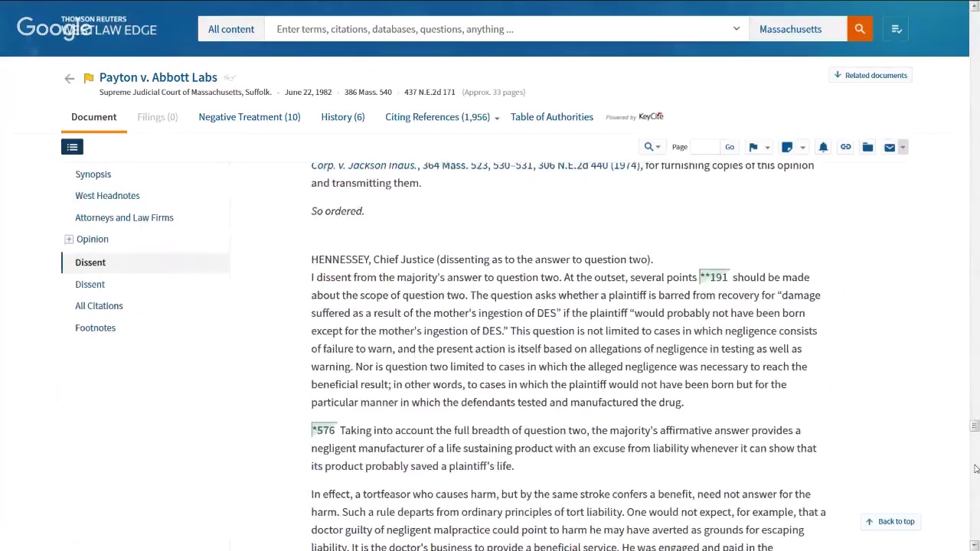Jump to Synopsis in the outline

[x=93, y=174]
